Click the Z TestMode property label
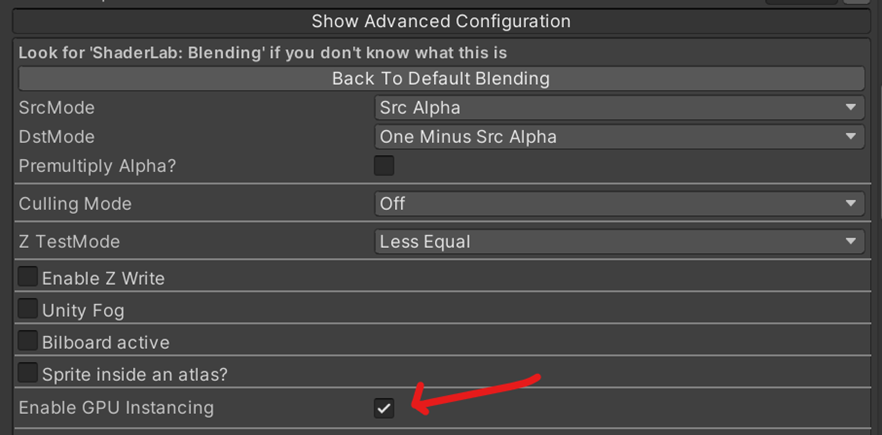 pyautogui.click(x=69, y=242)
